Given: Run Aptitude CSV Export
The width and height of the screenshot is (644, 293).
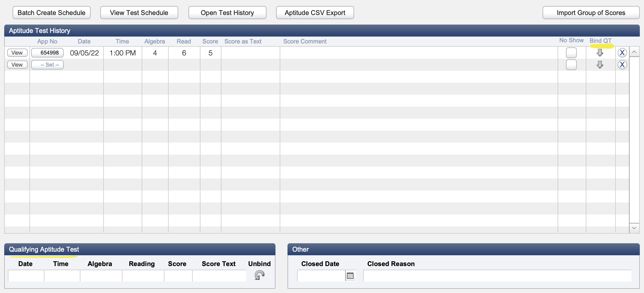Looking at the screenshot, I should [x=315, y=13].
